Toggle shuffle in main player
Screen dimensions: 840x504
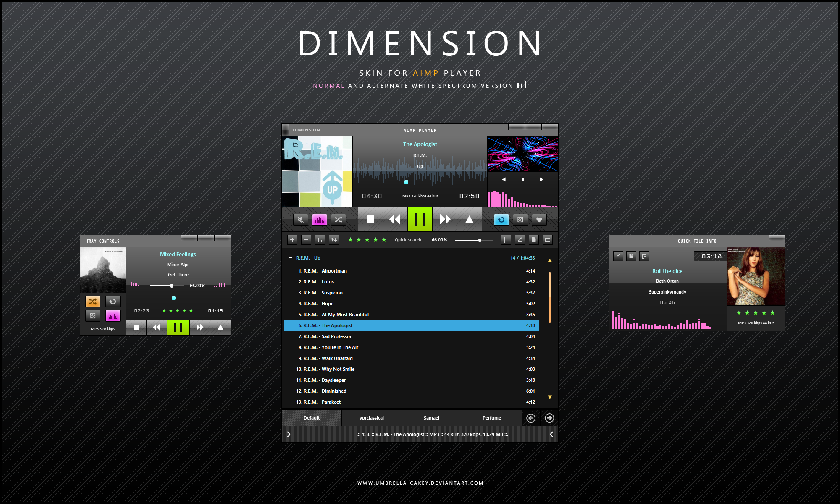[x=339, y=220]
